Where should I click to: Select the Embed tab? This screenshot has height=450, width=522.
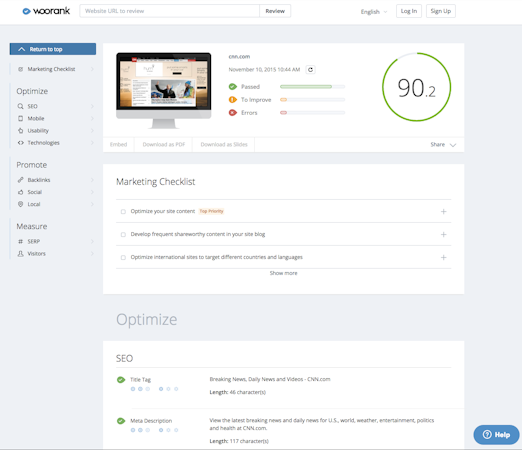pos(118,145)
